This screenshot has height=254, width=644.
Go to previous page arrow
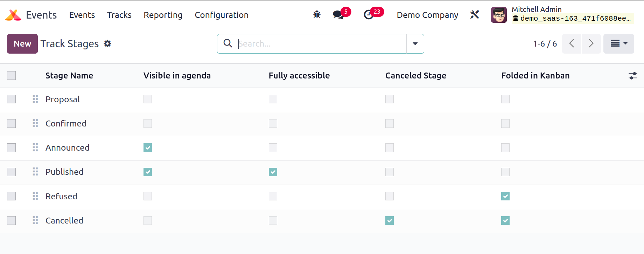tap(572, 43)
